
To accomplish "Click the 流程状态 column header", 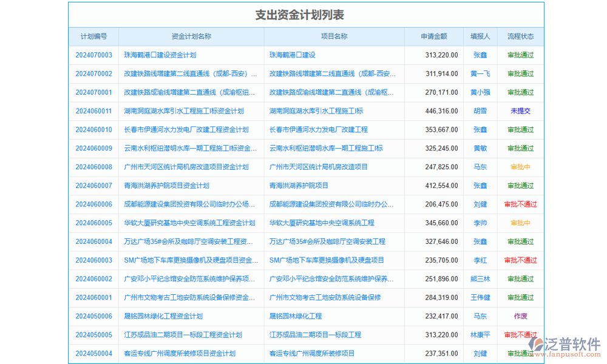I will pos(520,36).
